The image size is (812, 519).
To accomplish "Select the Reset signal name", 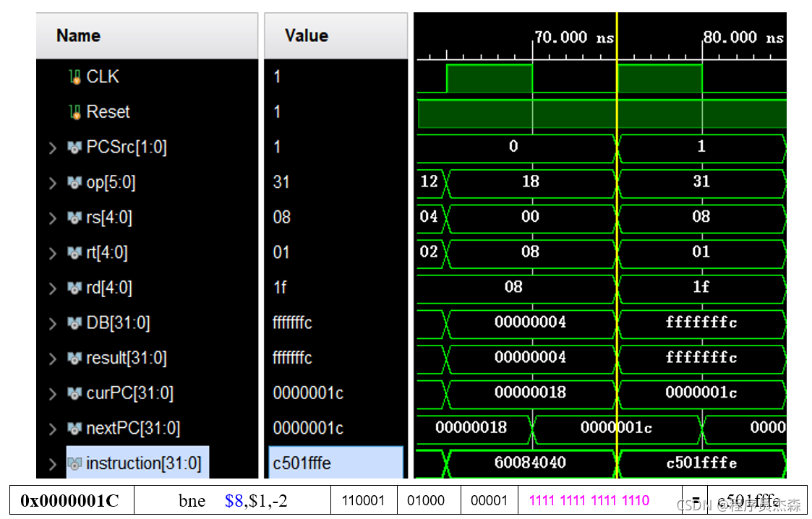I will pyautogui.click(x=108, y=112).
